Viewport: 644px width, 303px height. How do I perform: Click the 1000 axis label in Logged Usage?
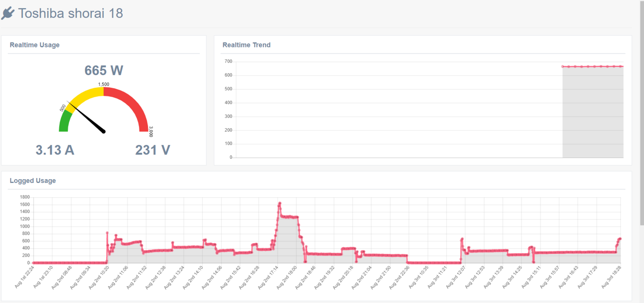[x=25, y=226]
